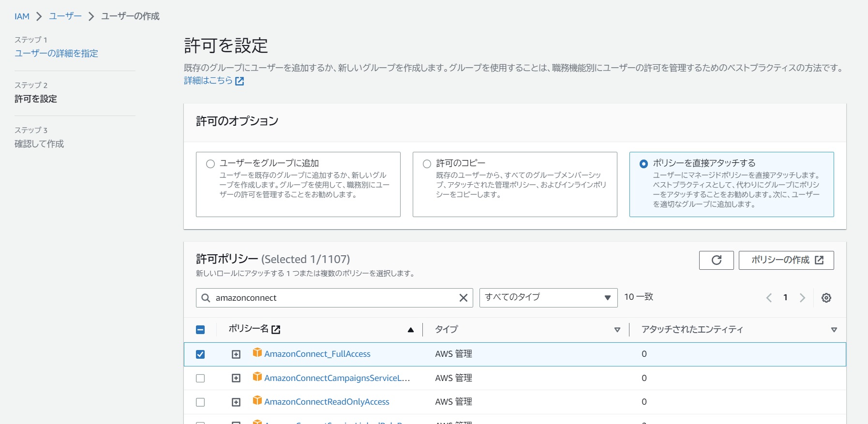868x424 pixels.
Task: Select ユーザーをグループに追加 radio option
Action: [210, 164]
